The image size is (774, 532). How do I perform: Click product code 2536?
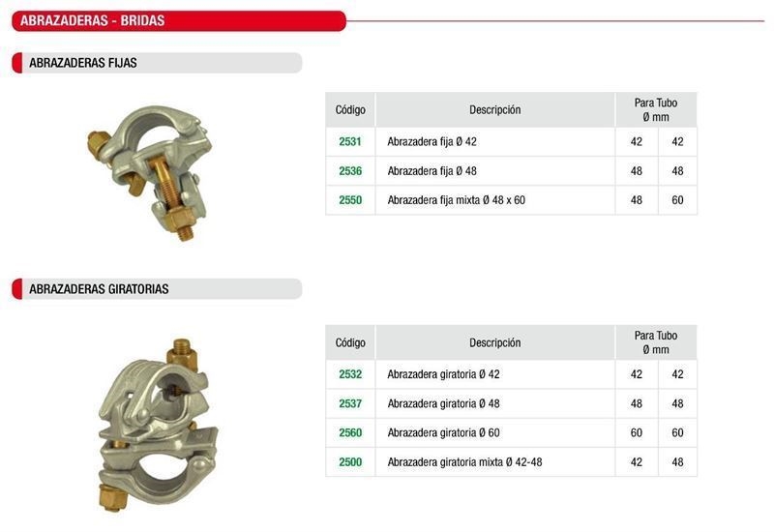350,171
